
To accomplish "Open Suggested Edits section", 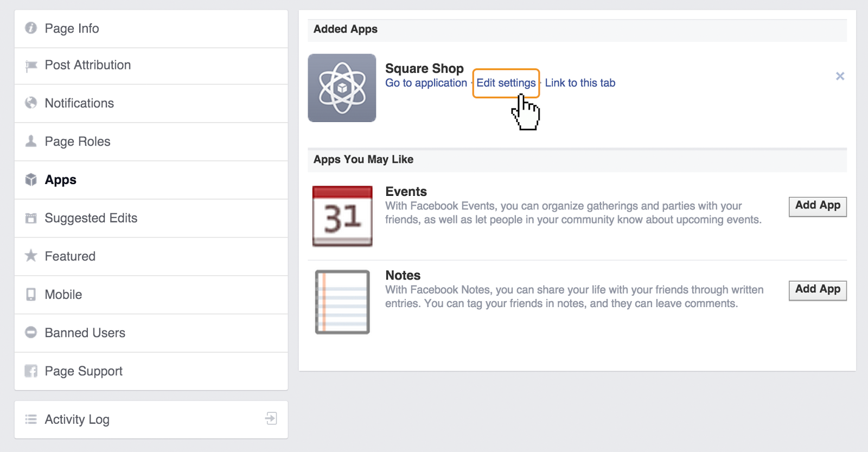I will (x=151, y=218).
